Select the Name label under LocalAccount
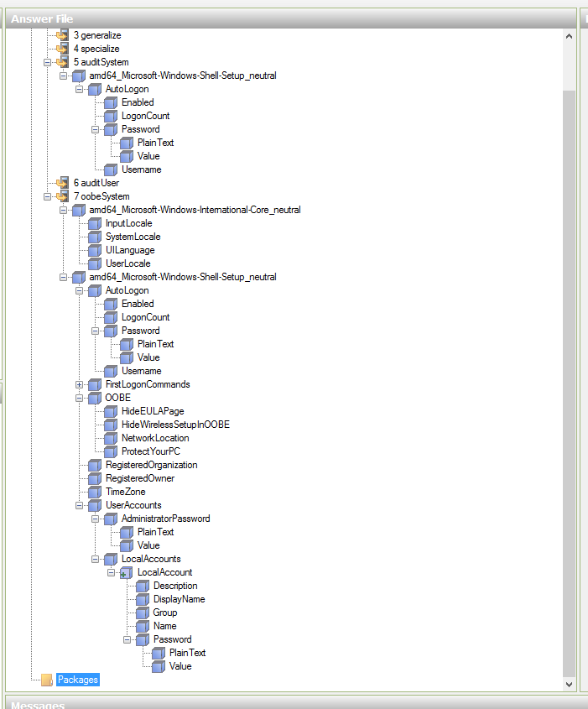Image resolution: width=588 pixels, height=709 pixels. click(165, 626)
